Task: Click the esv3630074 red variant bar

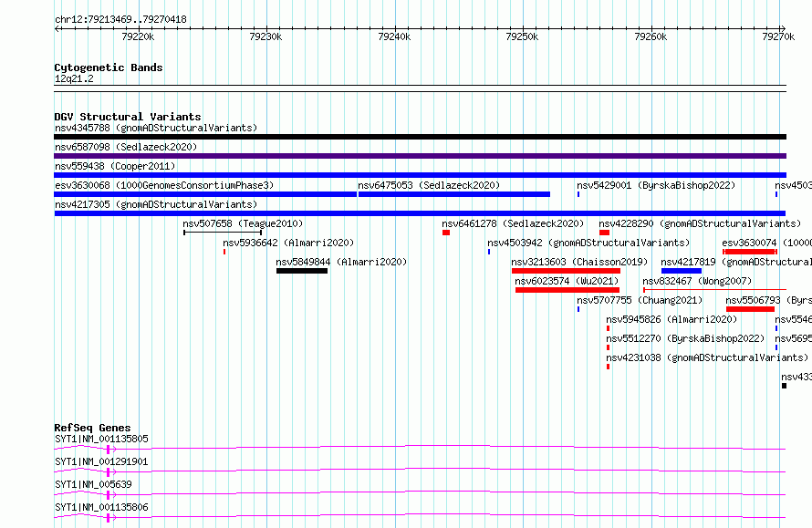Action: 750,252
